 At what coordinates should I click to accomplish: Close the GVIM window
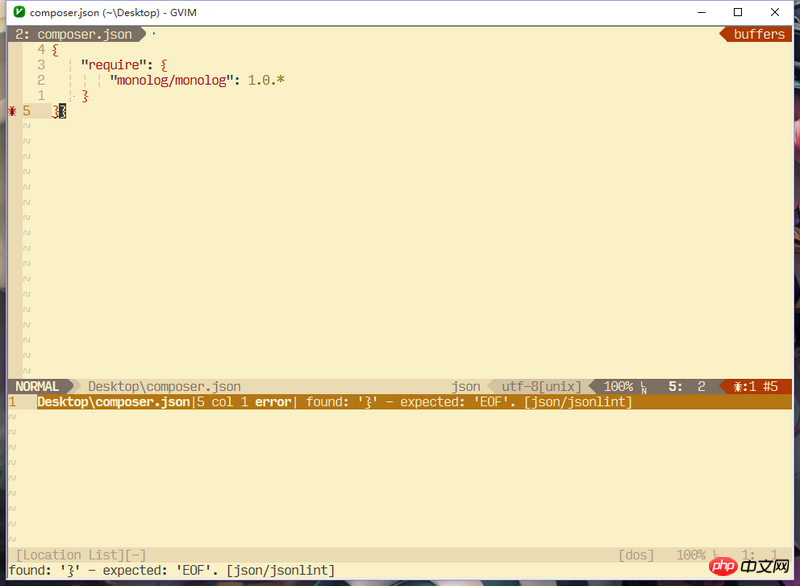774,12
